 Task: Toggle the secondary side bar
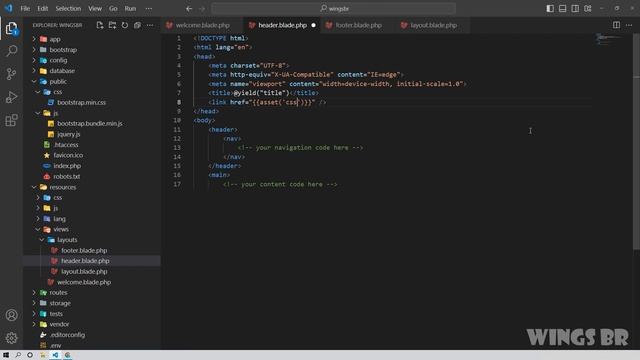(575, 9)
